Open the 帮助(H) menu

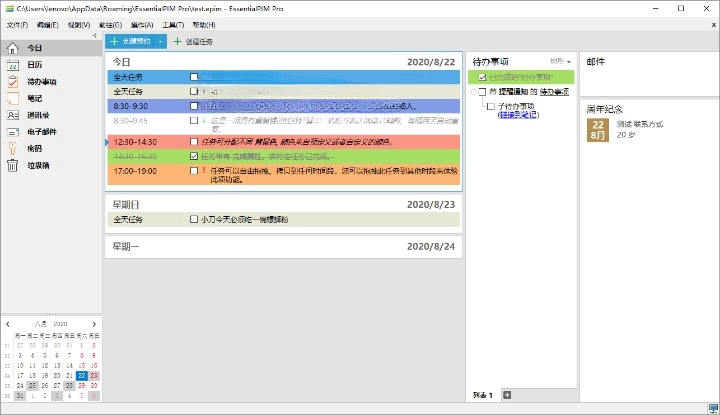click(x=204, y=25)
